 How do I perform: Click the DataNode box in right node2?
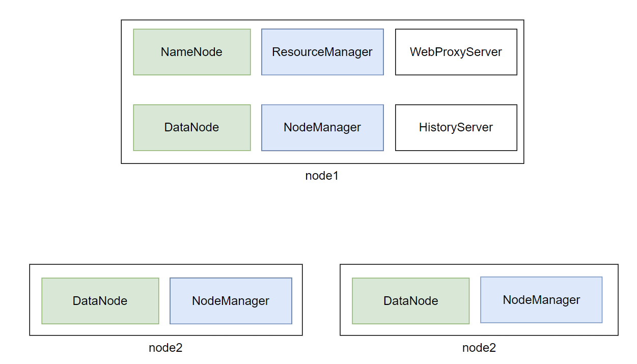[x=410, y=300]
